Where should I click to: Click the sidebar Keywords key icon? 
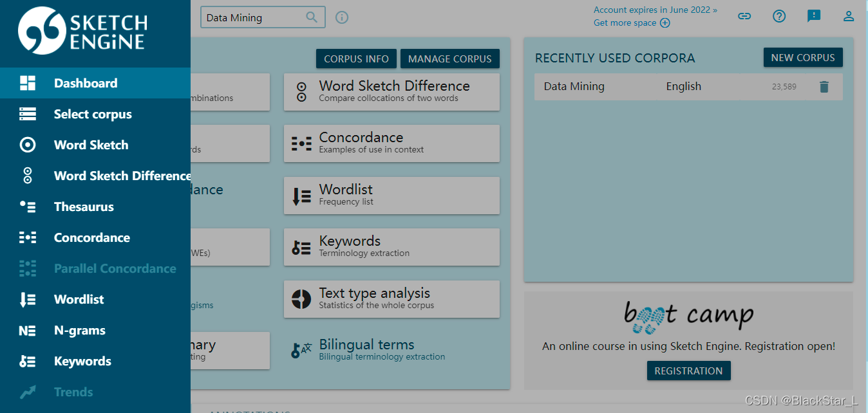28,362
